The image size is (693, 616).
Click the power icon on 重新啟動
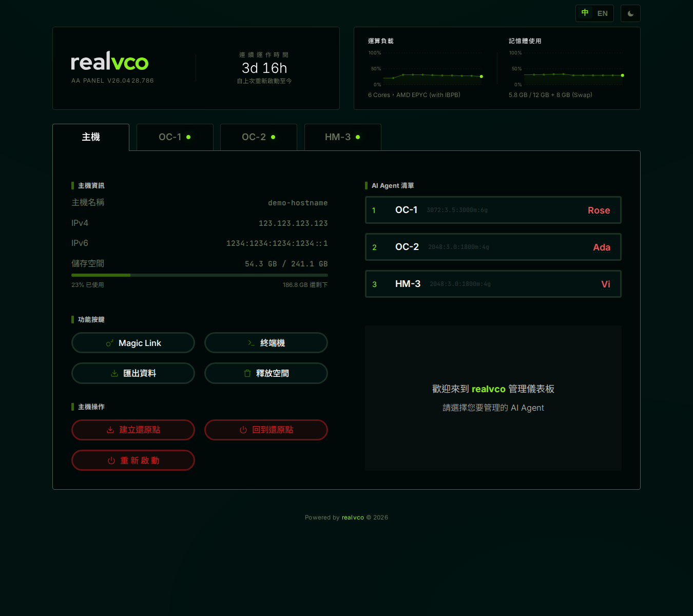tap(111, 460)
